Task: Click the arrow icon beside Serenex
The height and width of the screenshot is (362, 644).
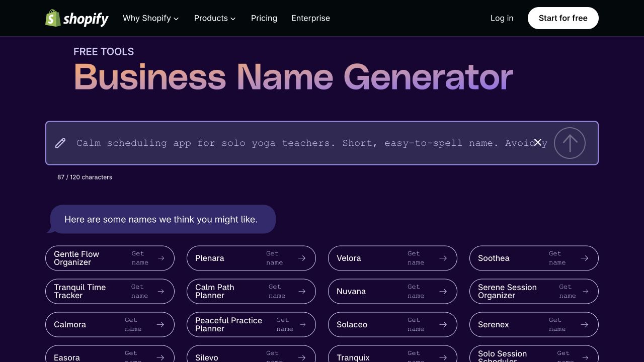Action: click(585, 325)
